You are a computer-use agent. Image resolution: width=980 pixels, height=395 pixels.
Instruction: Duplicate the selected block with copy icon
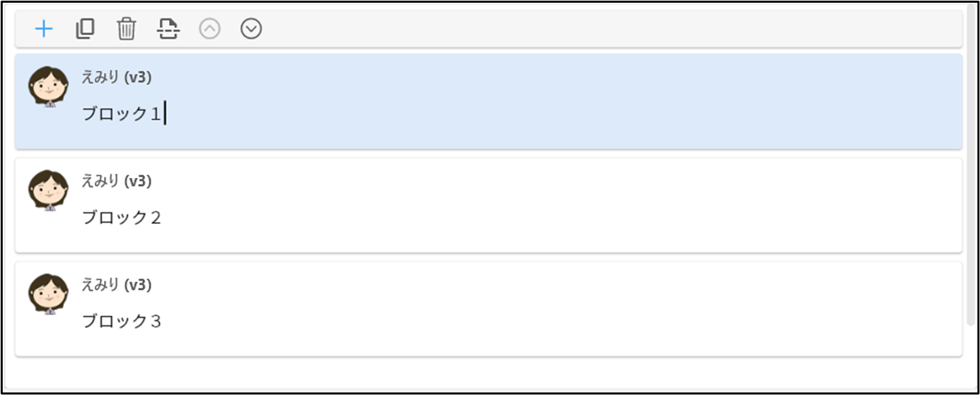85,29
